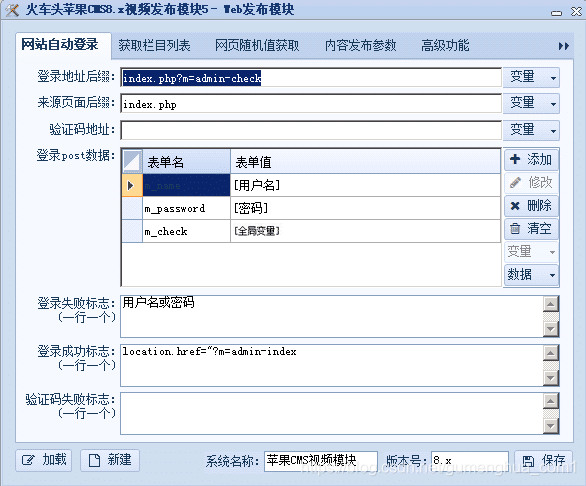
Task: Click scroll-down arrow of 登录失败标志 box
Action: (551, 329)
